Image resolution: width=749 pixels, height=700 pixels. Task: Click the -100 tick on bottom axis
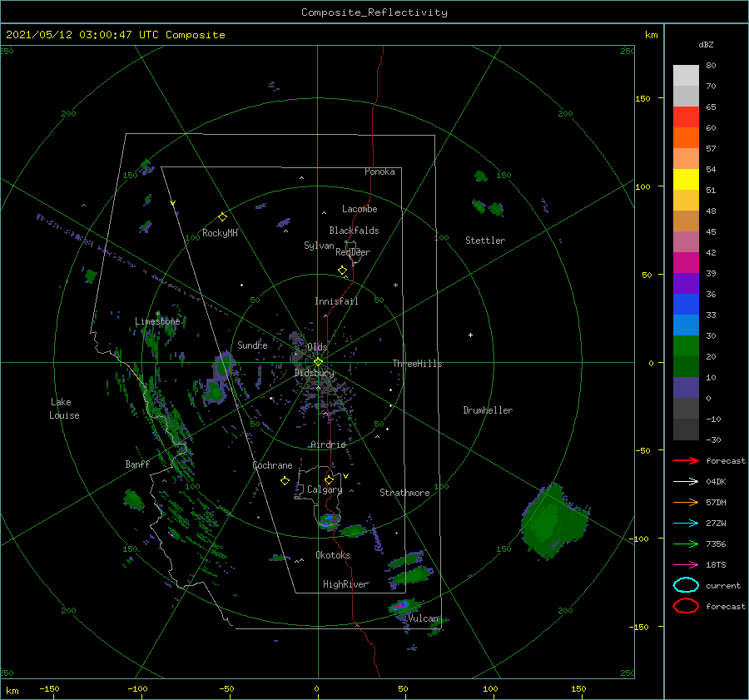click(x=137, y=688)
